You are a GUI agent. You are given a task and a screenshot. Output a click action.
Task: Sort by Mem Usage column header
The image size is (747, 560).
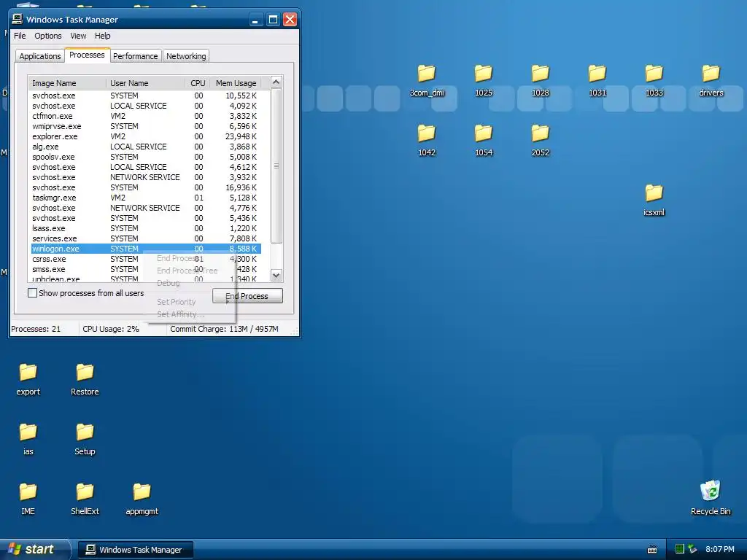pyautogui.click(x=236, y=83)
